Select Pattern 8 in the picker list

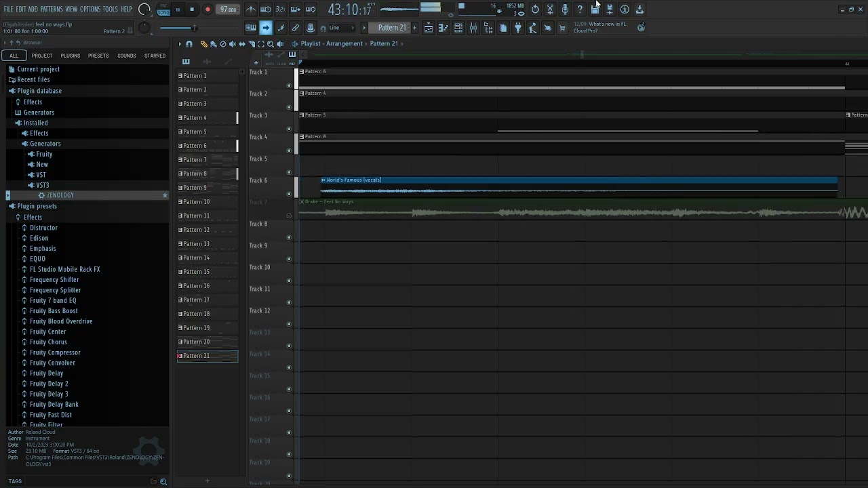coord(208,174)
